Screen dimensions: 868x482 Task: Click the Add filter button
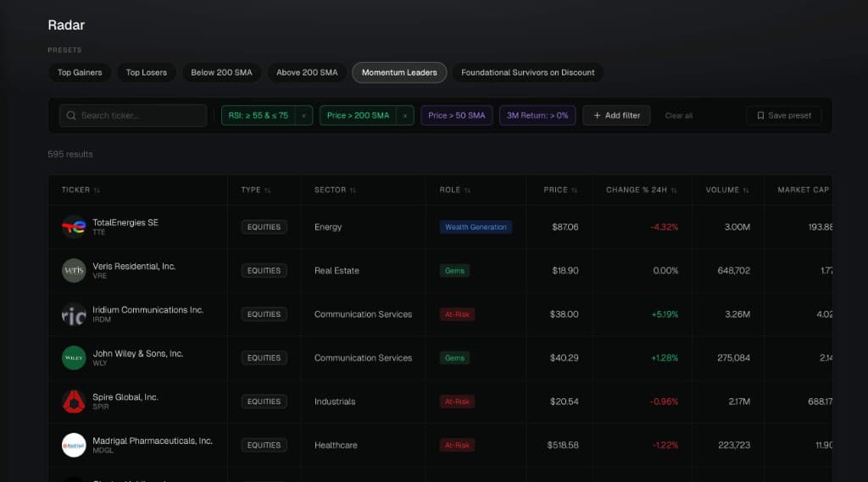617,116
